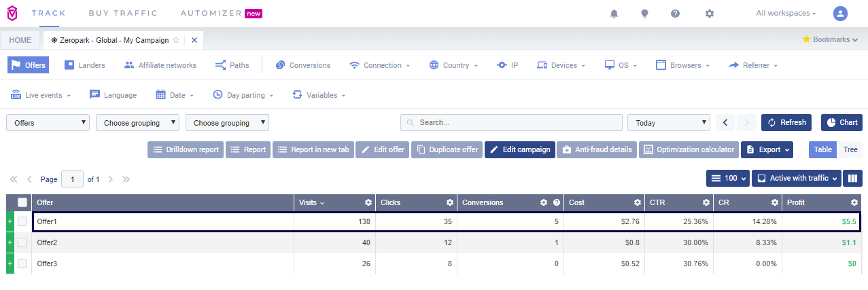Click the Visits column settings gear
Screen dimensions: 868x290
point(368,202)
